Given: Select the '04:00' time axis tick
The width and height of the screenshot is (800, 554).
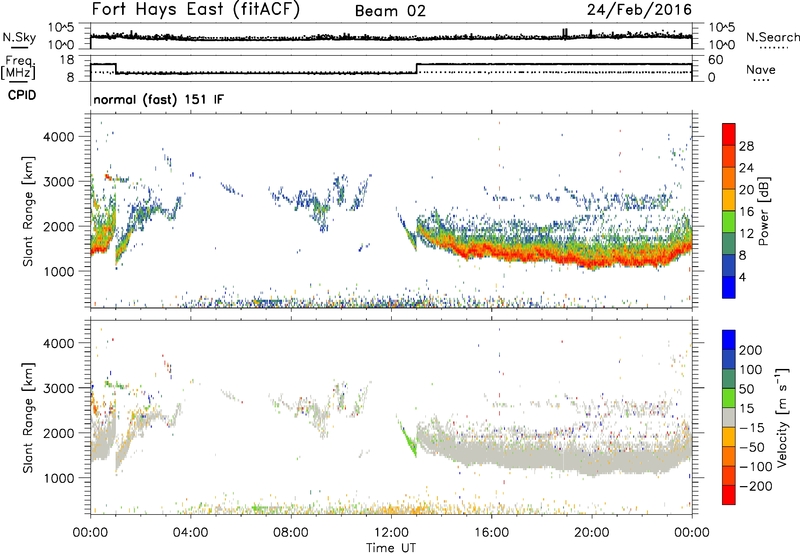Looking at the screenshot, I should 190,533.
